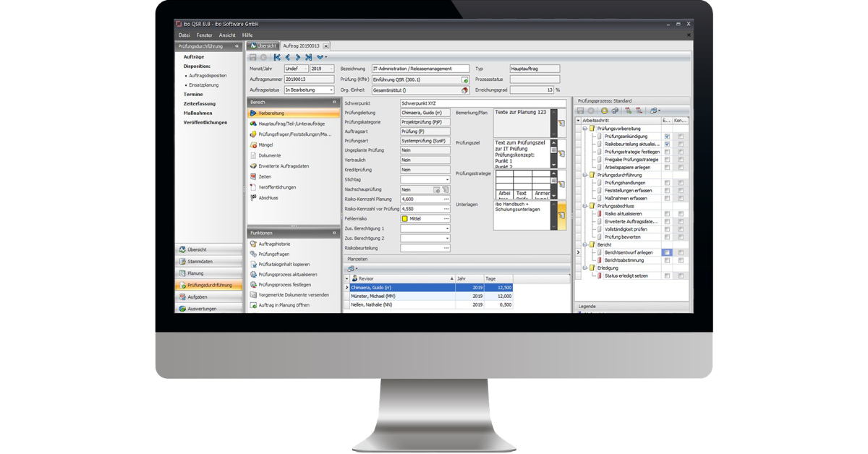Screen dimensions: 868x454
Task: Click Einsatzplanung under Disposition
Action: [x=204, y=85]
